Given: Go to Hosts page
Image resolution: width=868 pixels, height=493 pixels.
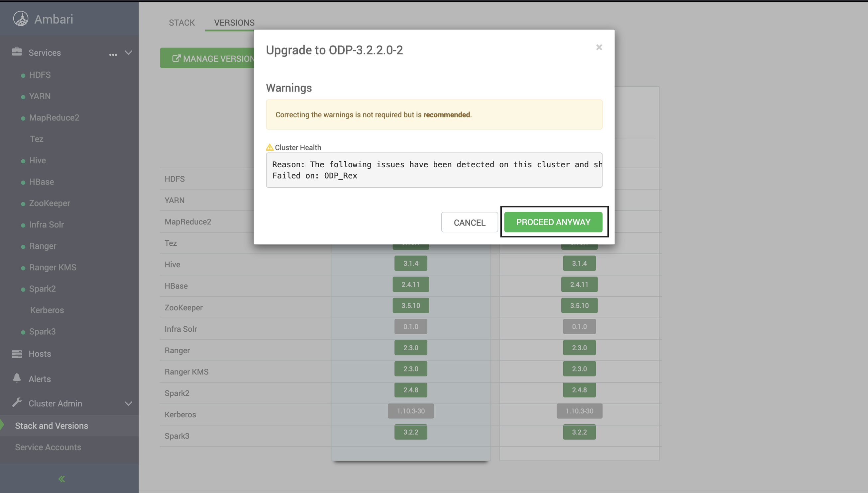Looking at the screenshot, I should [x=40, y=354].
